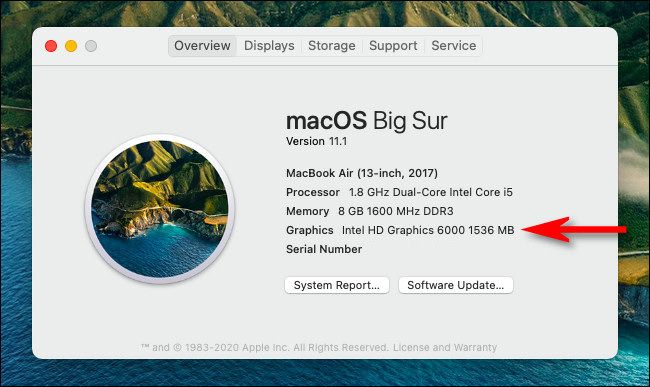Open the License and Warranty link
650x387 pixels.
pyautogui.click(x=445, y=347)
